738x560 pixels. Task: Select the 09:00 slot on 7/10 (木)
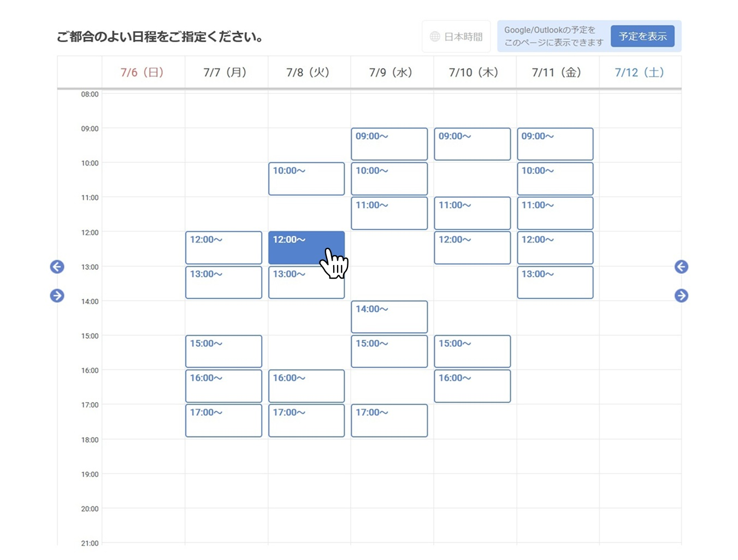[472, 144]
